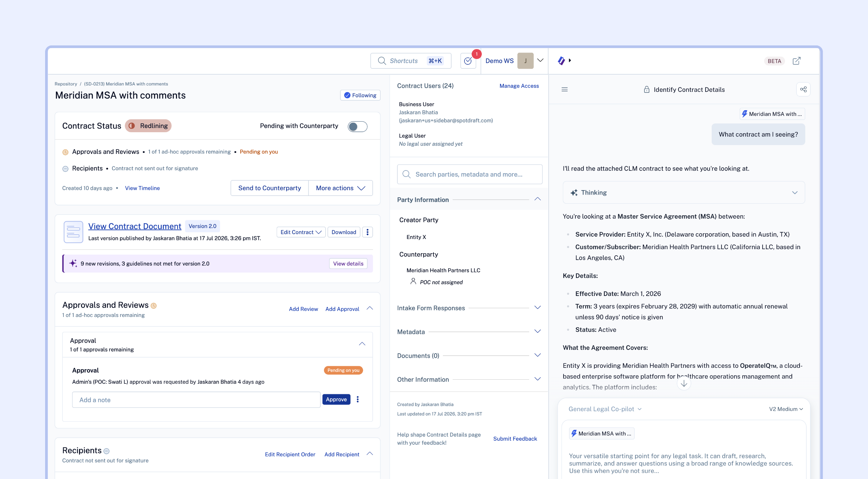Click Repository in the breadcrumb
The height and width of the screenshot is (479, 868).
tap(66, 84)
